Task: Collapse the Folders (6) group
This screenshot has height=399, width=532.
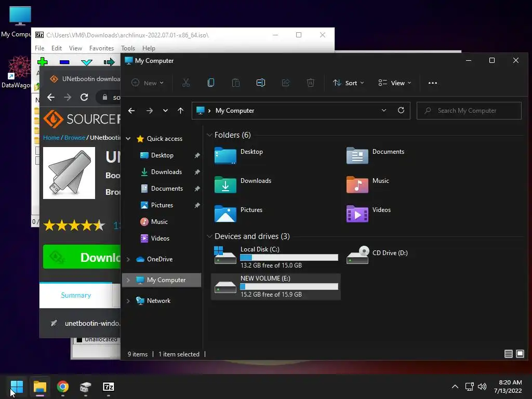Action: [x=209, y=135]
